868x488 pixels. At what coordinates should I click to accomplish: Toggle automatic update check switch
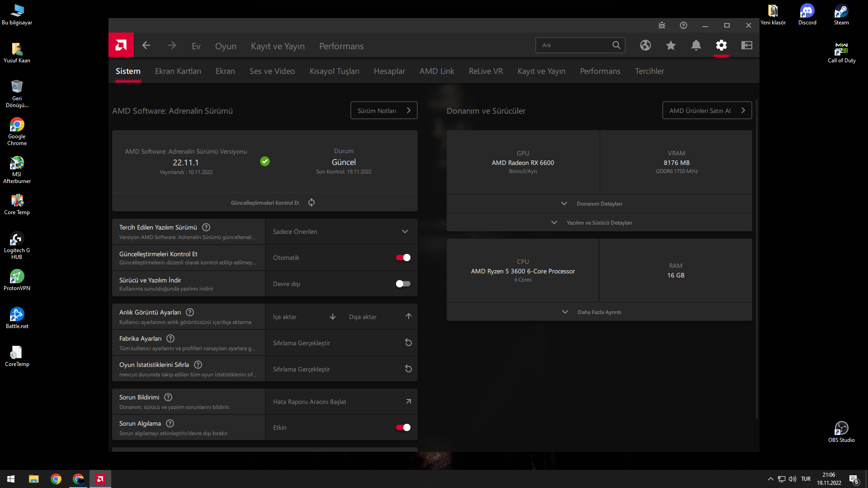click(x=403, y=258)
